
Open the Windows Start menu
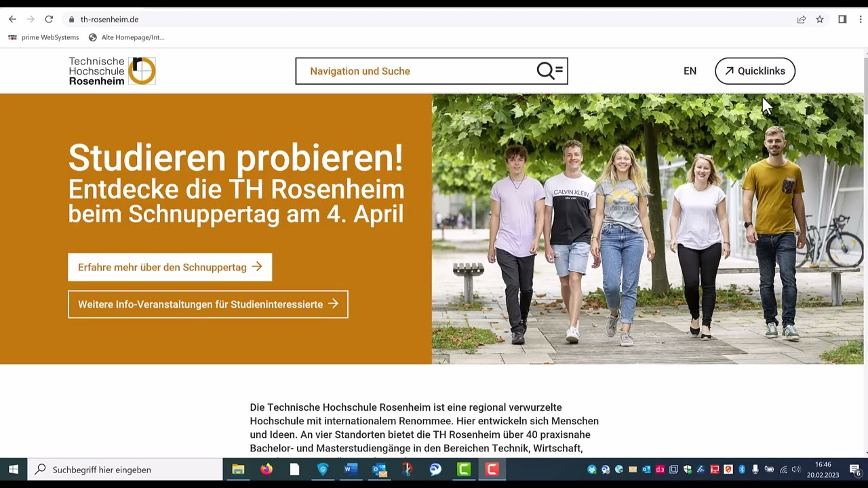coord(13,469)
